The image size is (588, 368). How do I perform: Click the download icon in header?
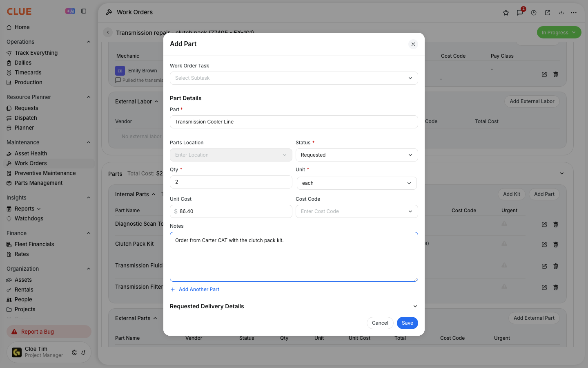pyautogui.click(x=561, y=13)
